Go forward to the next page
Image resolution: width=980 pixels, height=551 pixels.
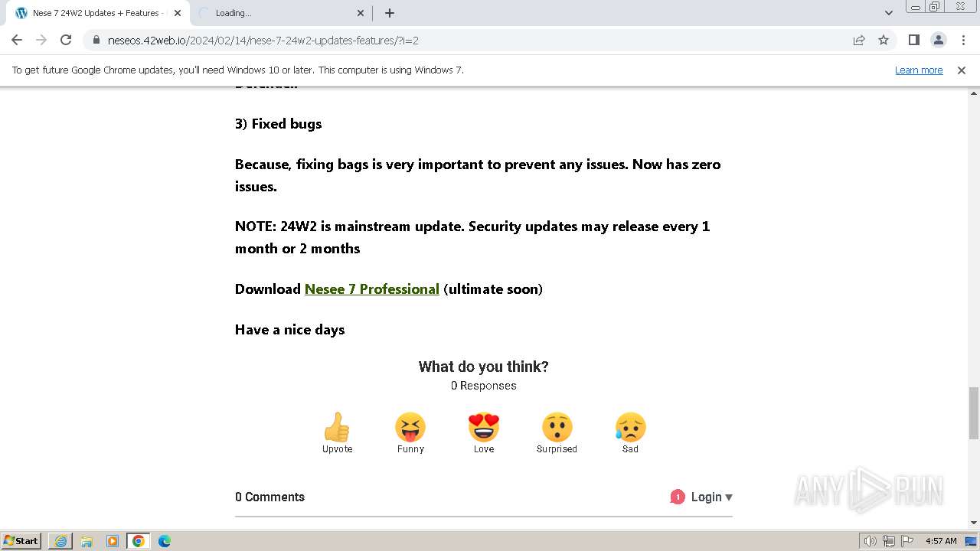(41, 40)
